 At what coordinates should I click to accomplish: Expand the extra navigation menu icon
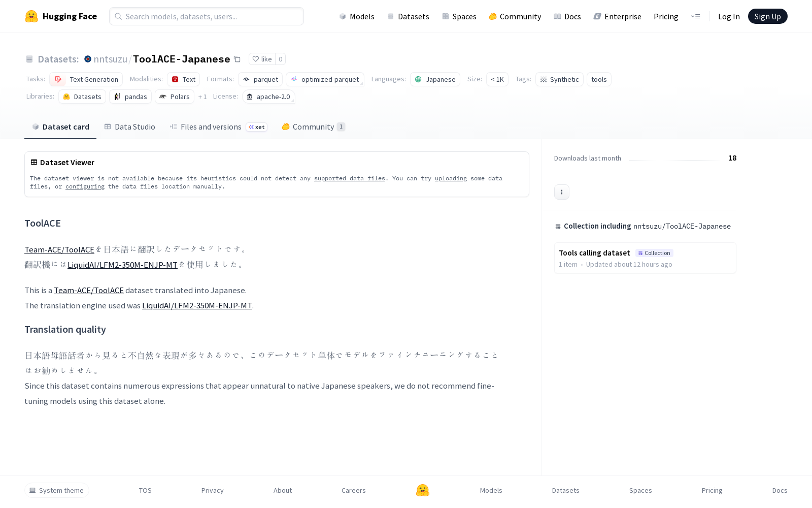tap(695, 16)
